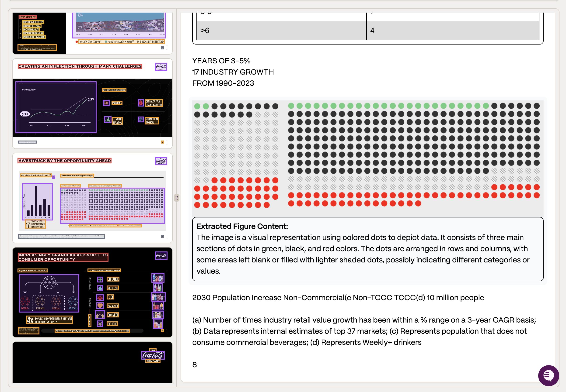Select the Delight product bottles image

158,324
